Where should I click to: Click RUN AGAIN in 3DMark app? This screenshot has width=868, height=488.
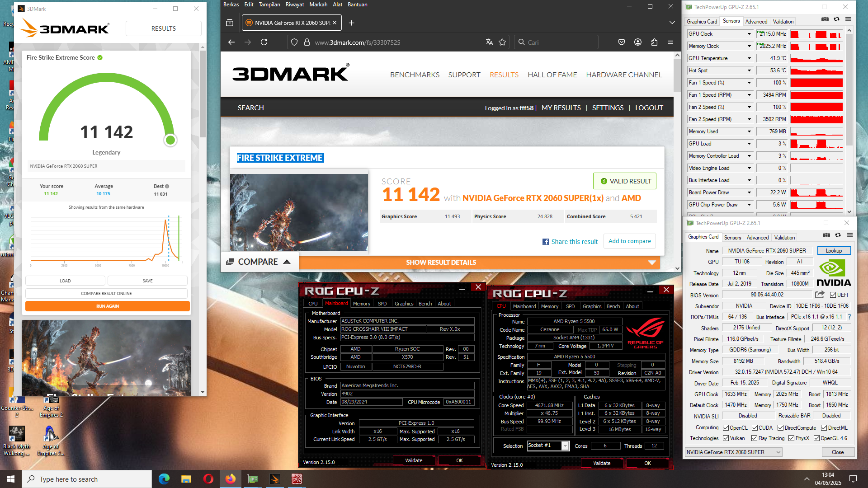click(107, 306)
